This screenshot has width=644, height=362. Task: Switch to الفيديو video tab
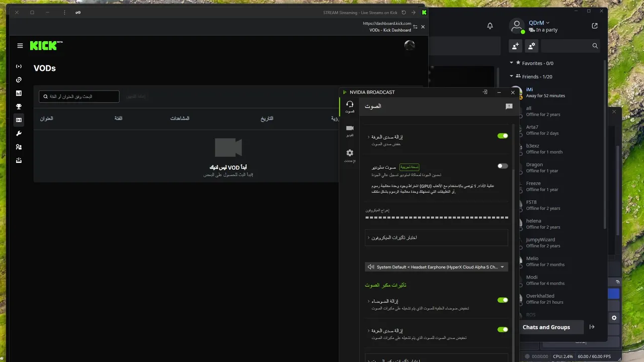[x=350, y=131]
